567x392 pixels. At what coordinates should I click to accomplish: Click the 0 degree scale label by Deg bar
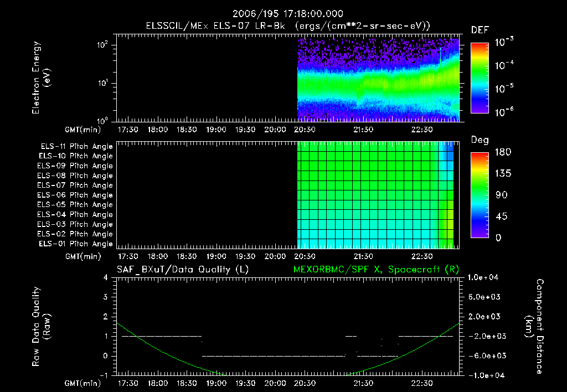coord(498,238)
